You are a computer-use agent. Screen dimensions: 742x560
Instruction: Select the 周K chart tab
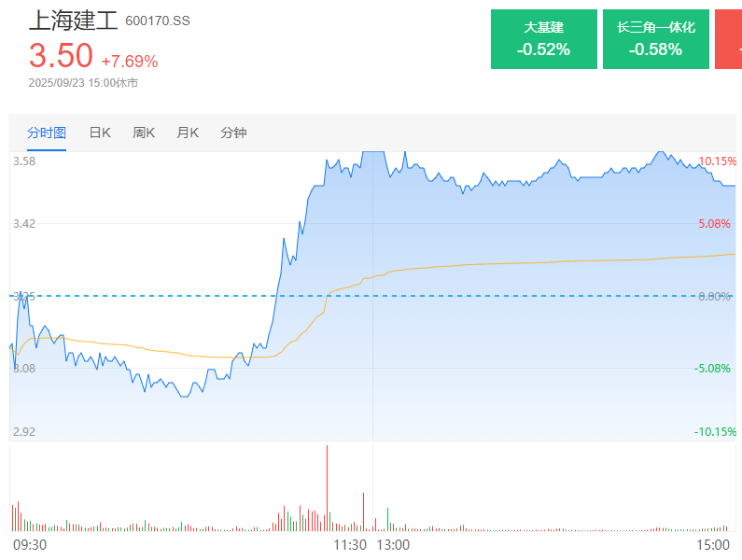[x=144, y=133]
